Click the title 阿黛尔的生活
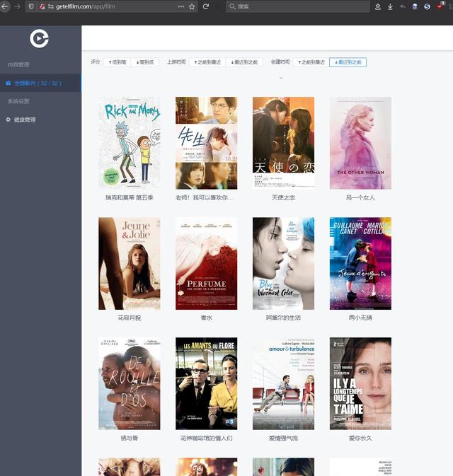 283,318
